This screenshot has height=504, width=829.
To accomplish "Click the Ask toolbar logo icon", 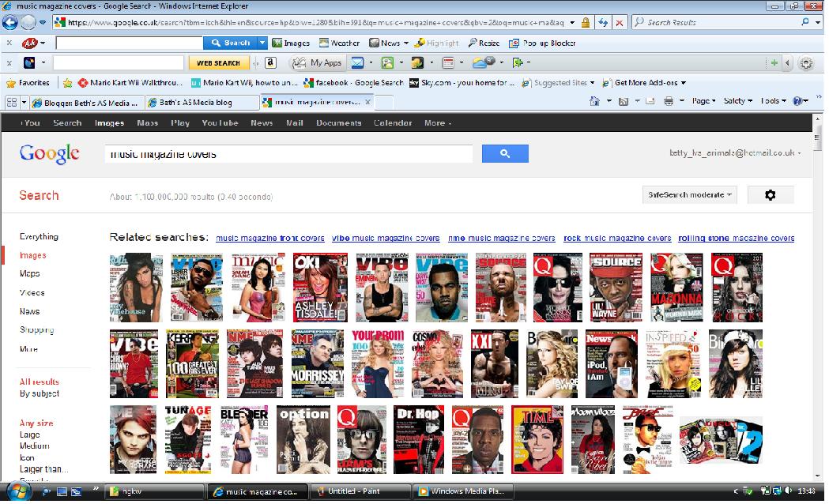I will (29, 43).
